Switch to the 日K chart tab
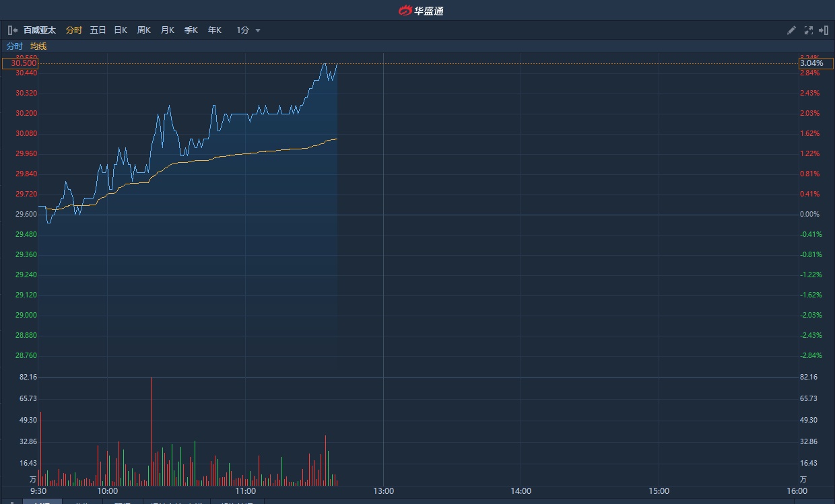The height and width of the screenshot is (504, 835). pyautogui.click(x=121, y=30)
